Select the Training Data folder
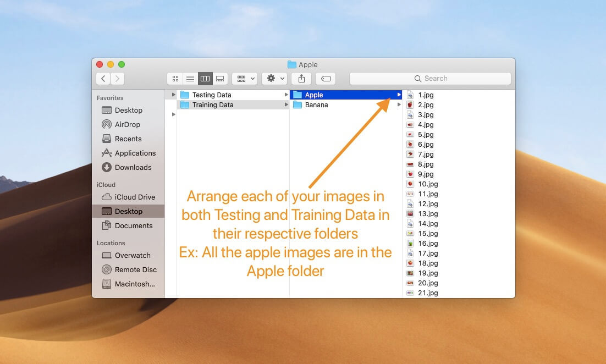This screenshot has height=364, width=606. [x=213, y=105]
